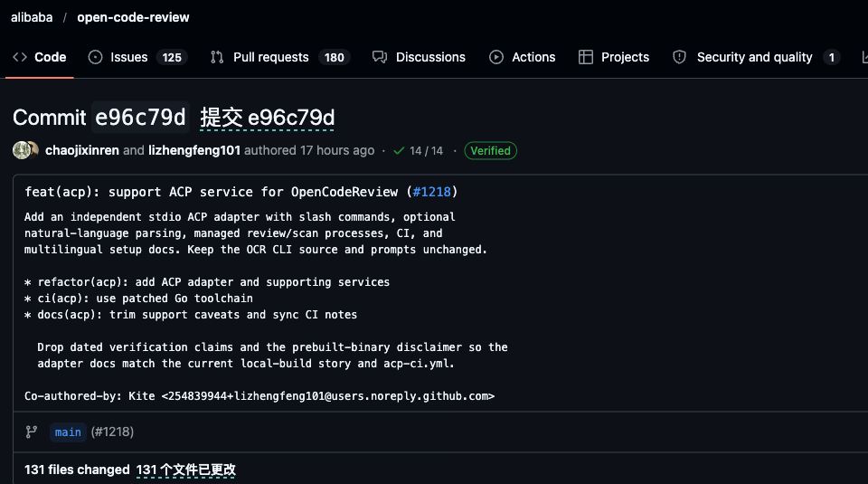Click the Co-authored-by: Kite line
This screenshot has width=868, height=484.
(x=259, y=396)
